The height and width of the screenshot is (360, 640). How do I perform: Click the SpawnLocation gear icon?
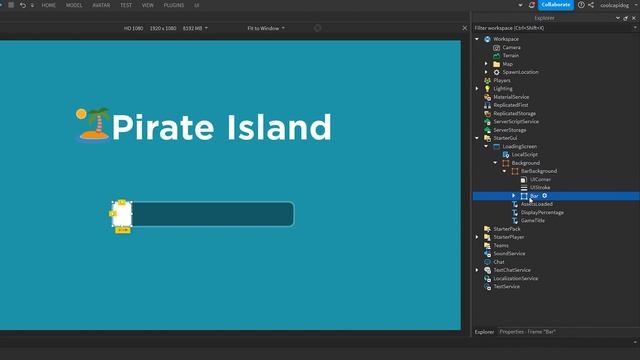[496, 72]
